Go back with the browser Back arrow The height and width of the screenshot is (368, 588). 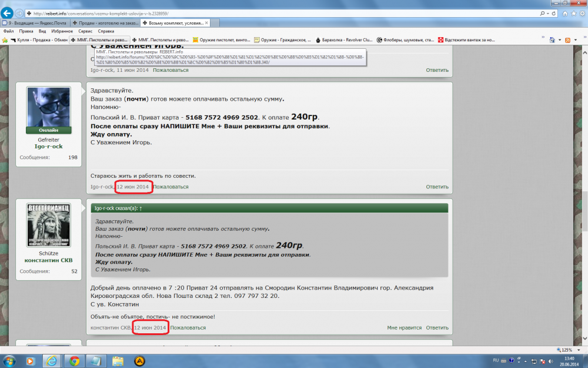point(6,13)
